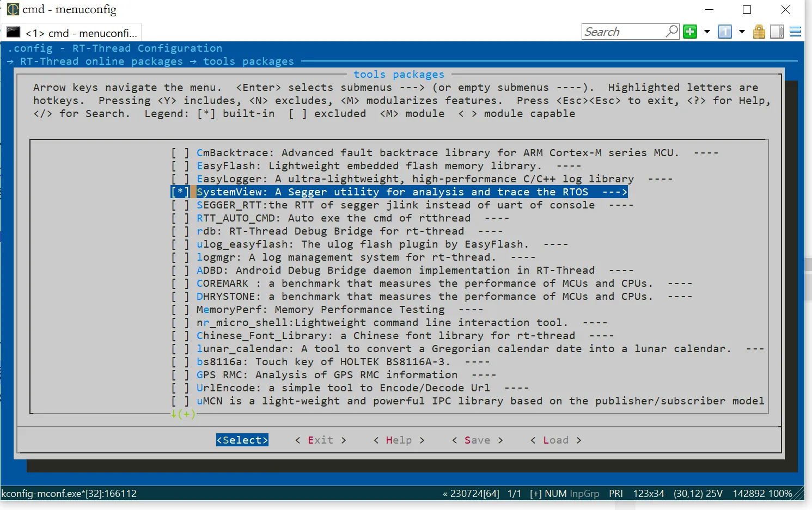Open the new console dropdown arrow
The image size is (812, 510).
pyautogui.click(x=707, y=32)
